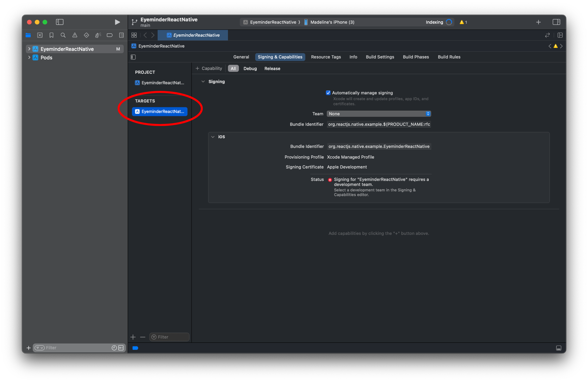Add a file with navigator plus button
Viewport: 588px width, 382px height.
coord(28,348)
